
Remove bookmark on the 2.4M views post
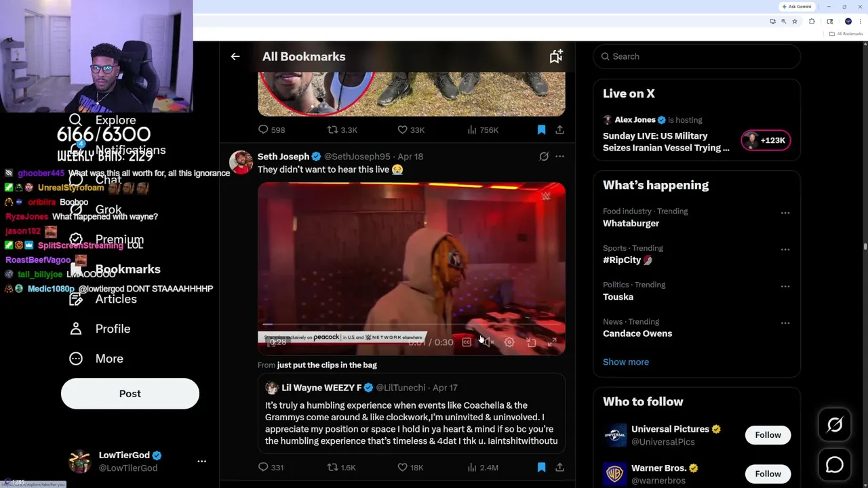pyautogui.click(x=541, y=467)
